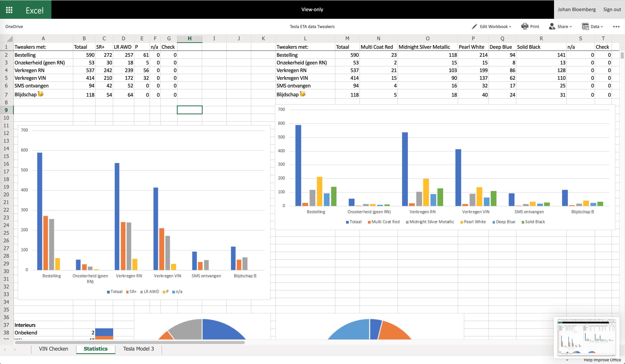
Task: Click the SR+ legend swatch in left chart
Action: tap(127, 292)
